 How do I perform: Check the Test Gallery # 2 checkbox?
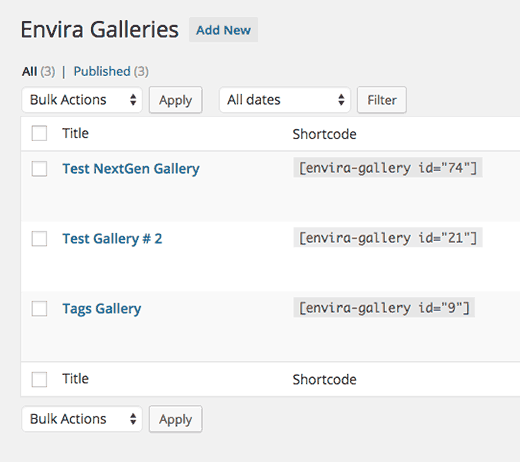coord(39,238)
